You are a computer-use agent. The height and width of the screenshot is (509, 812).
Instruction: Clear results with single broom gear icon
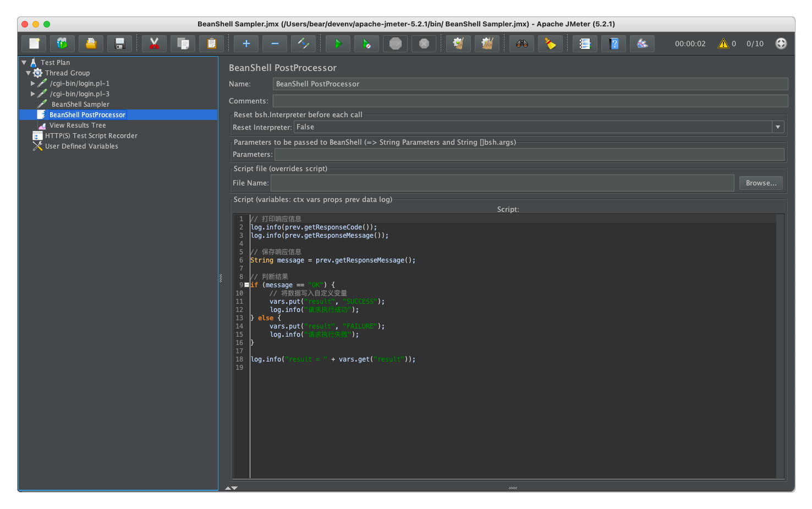tap(459, 43)
